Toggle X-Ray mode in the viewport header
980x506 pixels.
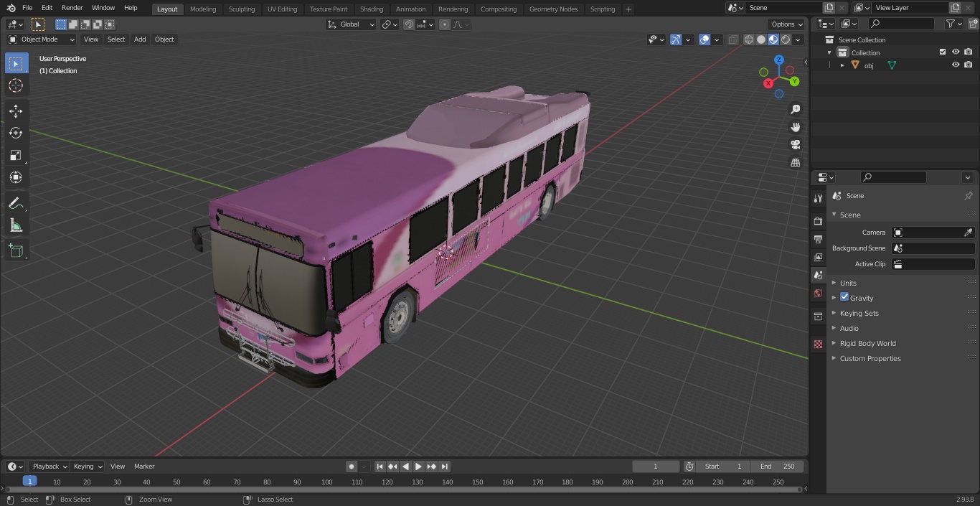point(732,39)
